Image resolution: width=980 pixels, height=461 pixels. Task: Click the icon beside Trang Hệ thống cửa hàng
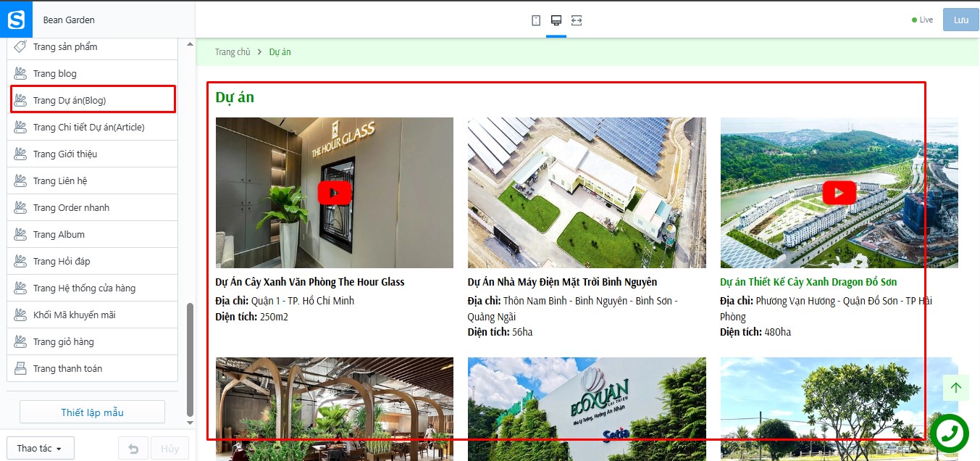(x=21, y=288)
